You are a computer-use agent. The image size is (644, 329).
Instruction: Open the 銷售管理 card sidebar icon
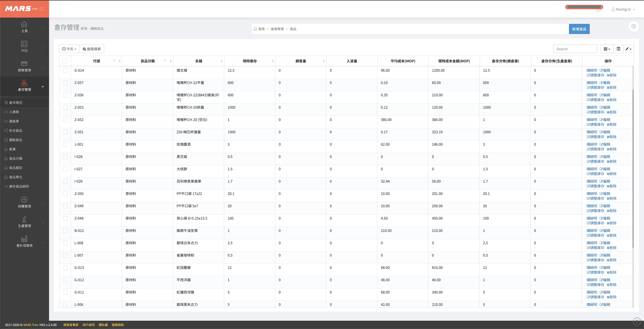[x=24, y=64]
